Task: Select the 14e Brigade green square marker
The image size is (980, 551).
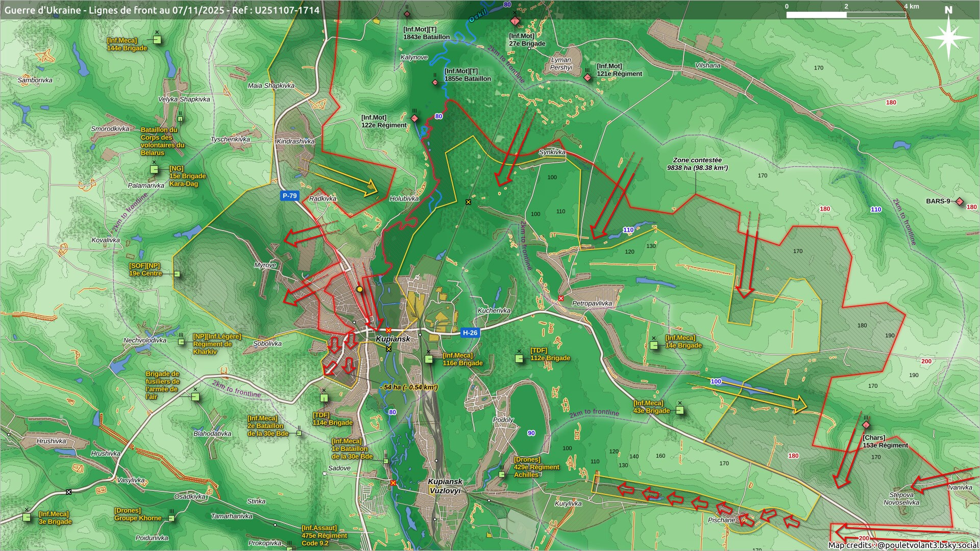Action: (654, 345)
